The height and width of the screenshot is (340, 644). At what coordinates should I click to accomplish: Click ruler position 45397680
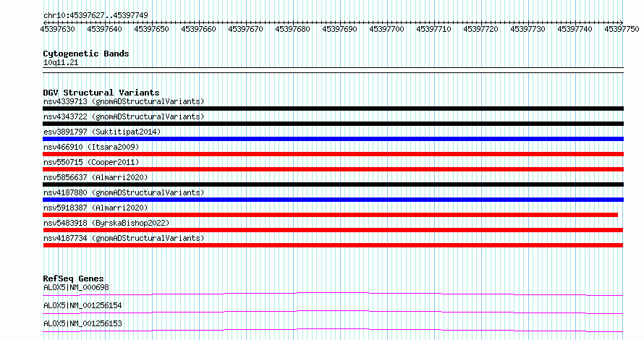(x=292, y=29)
